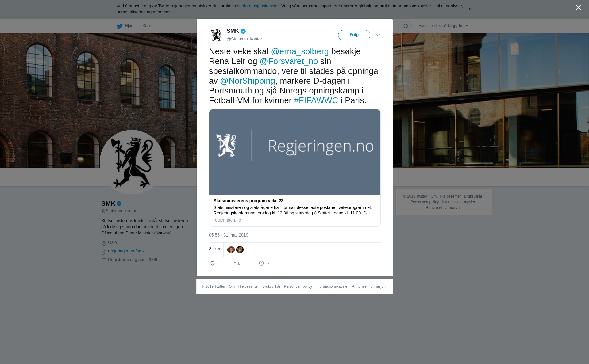Image resolution: width=589 pixels, height=364 pixels.
Task: Open first liker's avatar
Action: coord(231,250)
